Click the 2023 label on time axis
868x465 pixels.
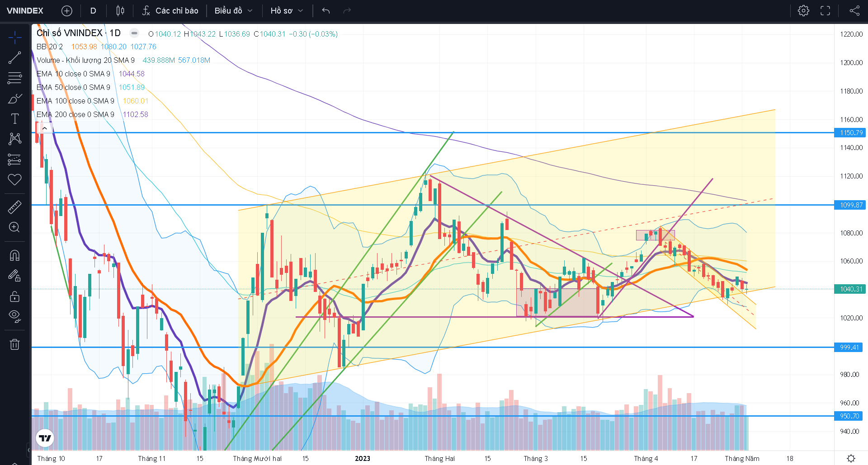pos(363,458)
